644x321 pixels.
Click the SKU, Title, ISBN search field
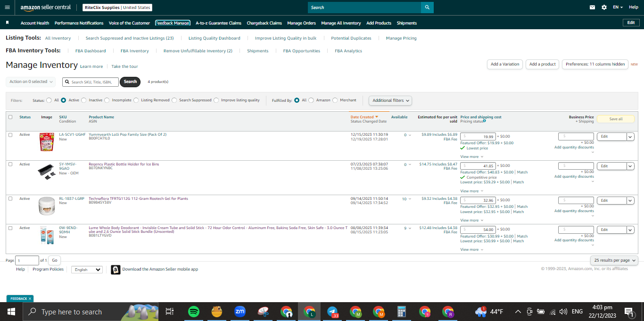tap(91, 82)
